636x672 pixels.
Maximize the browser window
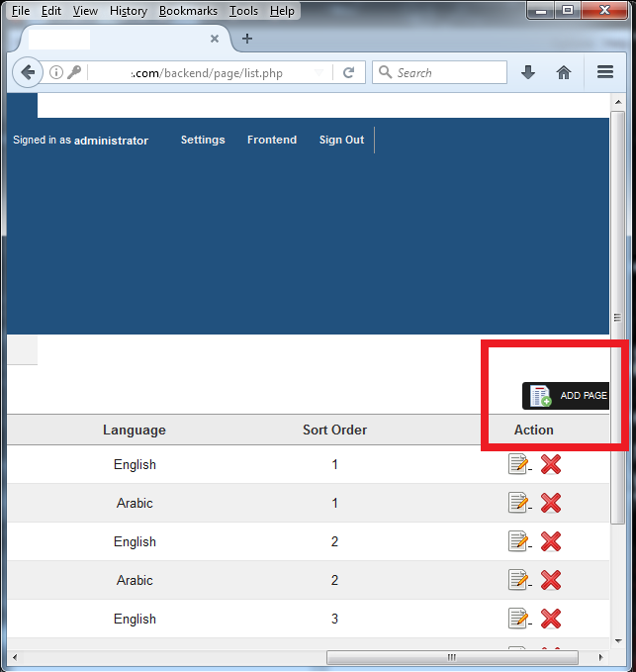(x=568, y=10)
